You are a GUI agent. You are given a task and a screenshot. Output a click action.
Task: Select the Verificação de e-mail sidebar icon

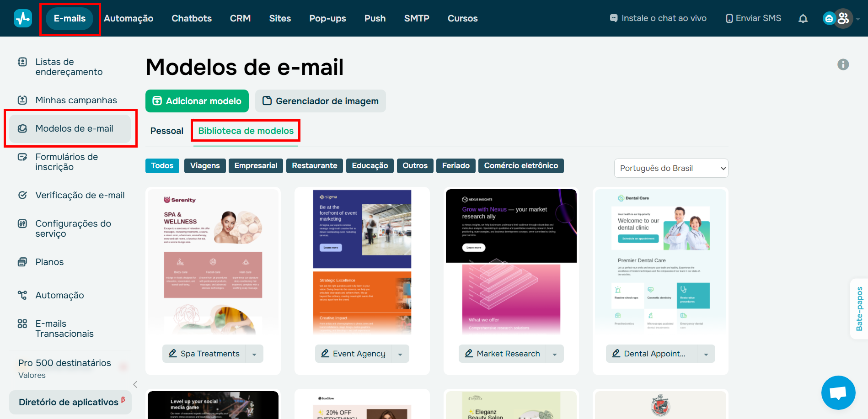pyautogui.click(x=22, y=195)
